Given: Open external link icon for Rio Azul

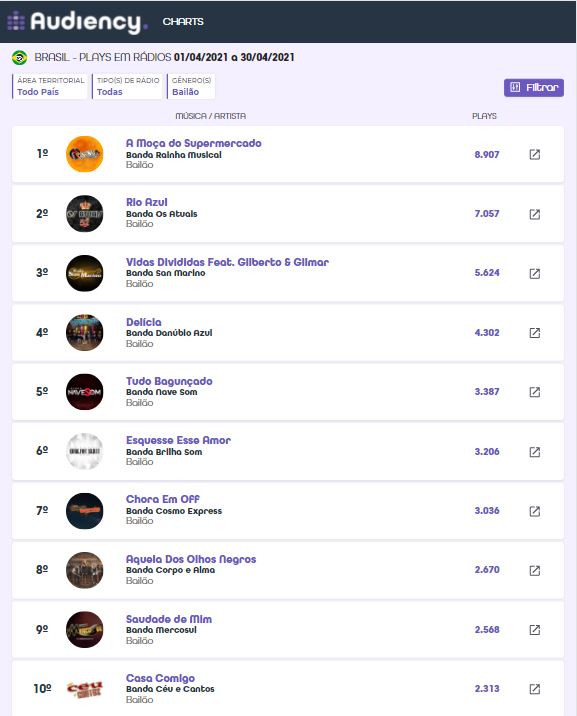Looking at the screenshot, I should [x=535, y=214].
